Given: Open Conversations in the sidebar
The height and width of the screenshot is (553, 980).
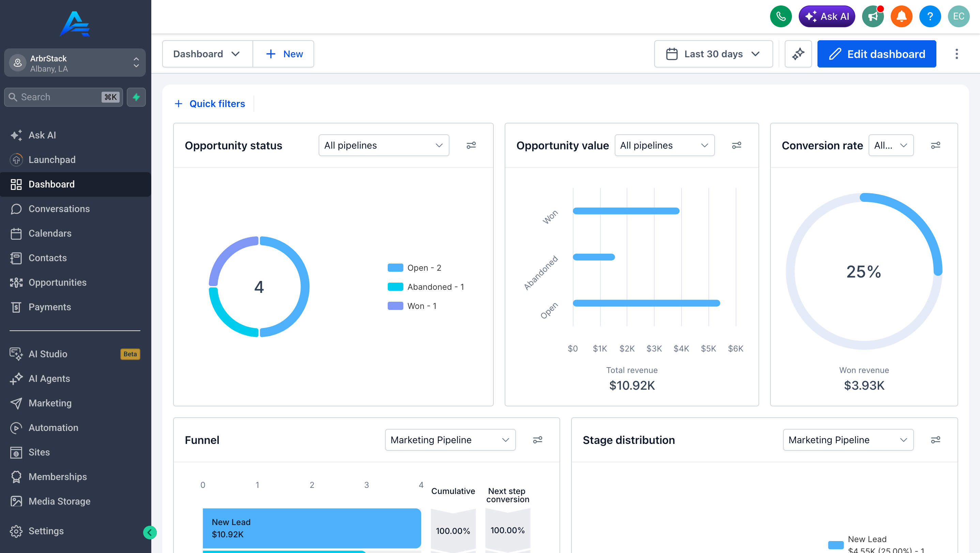Looking at the screenshot, I should tap(75, 209).
